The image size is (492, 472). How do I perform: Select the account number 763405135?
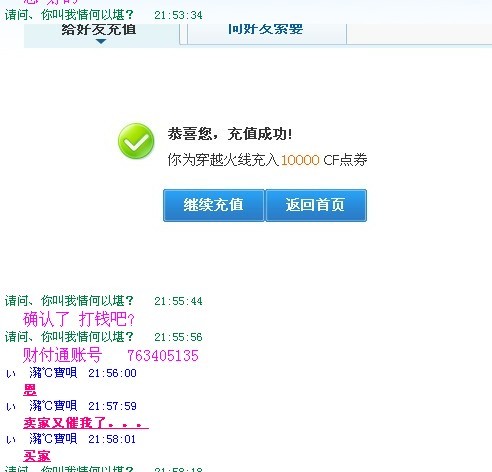point(163,356)
